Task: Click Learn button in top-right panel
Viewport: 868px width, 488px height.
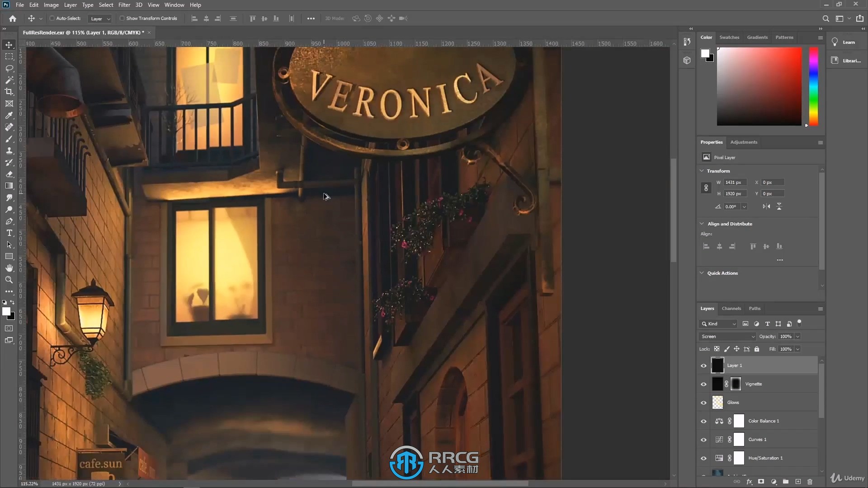Action: 848,42
